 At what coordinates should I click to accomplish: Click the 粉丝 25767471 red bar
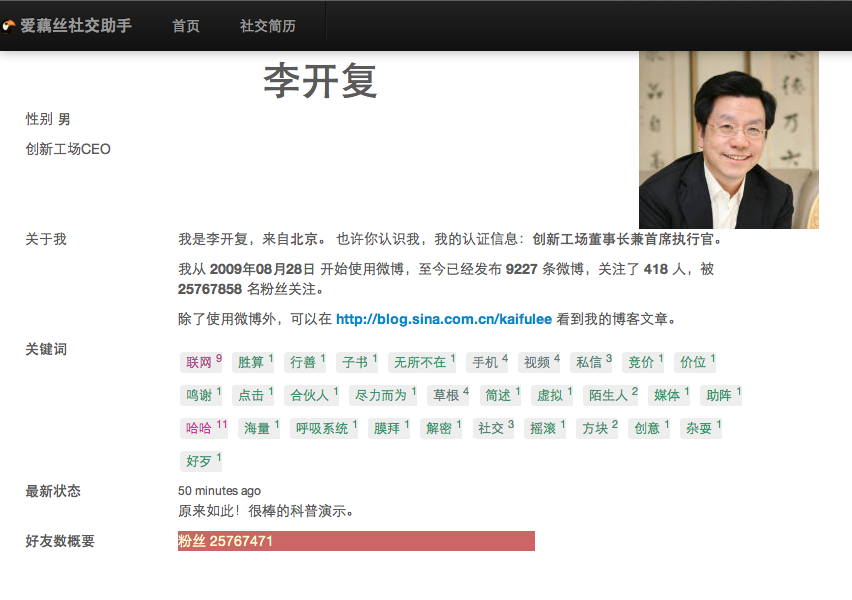(356, 541)
